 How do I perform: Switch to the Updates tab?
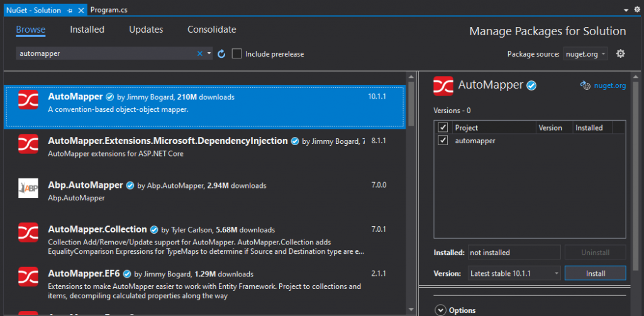146,30
